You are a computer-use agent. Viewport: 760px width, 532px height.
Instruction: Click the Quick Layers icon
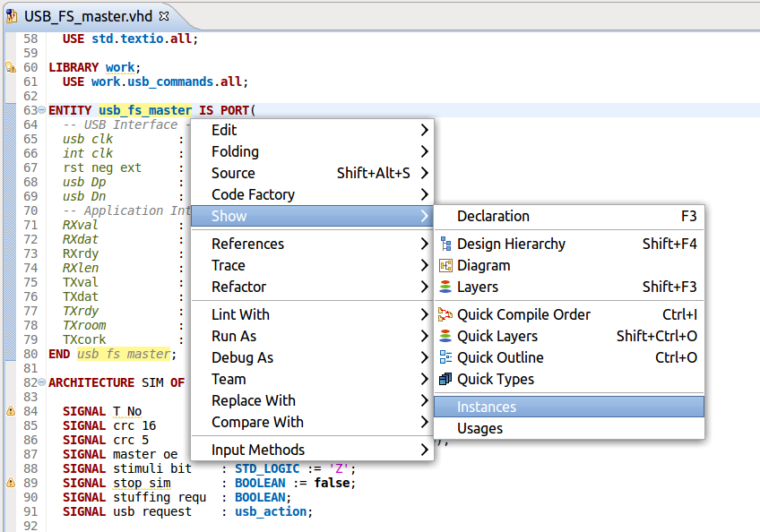[x=445, y=336]
